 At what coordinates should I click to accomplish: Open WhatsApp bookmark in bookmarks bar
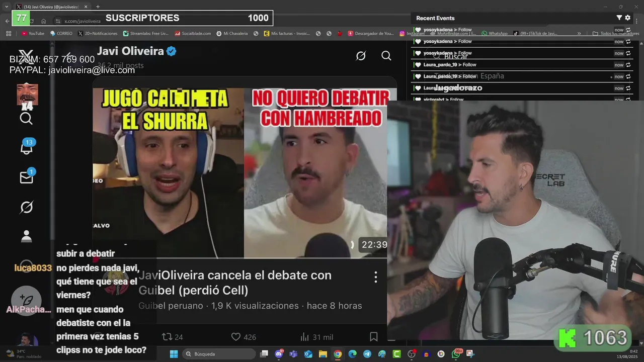(x=495, y=34)
